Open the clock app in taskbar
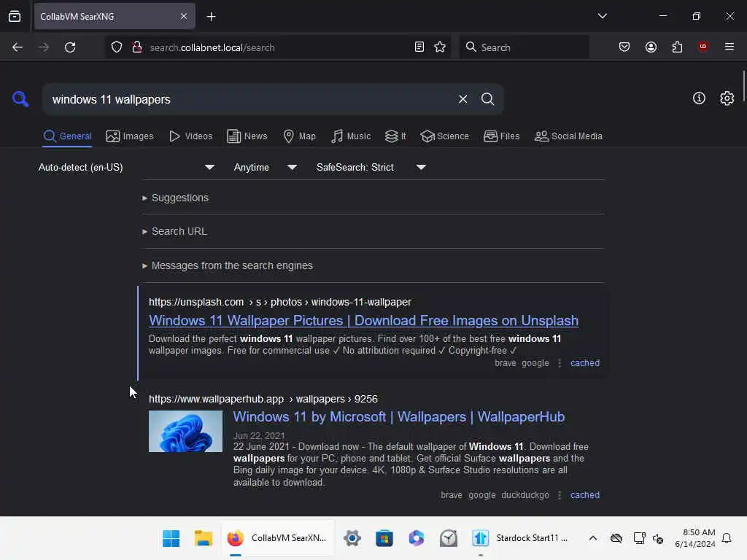This screenshot has width=747, height=560. [x=449, y=538]
